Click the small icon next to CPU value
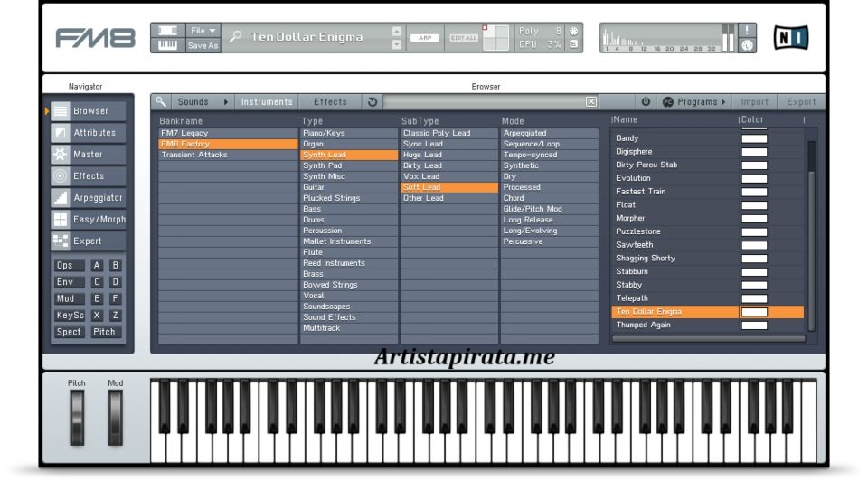Screen dimensions: 868x500 (x=573, y=43)
